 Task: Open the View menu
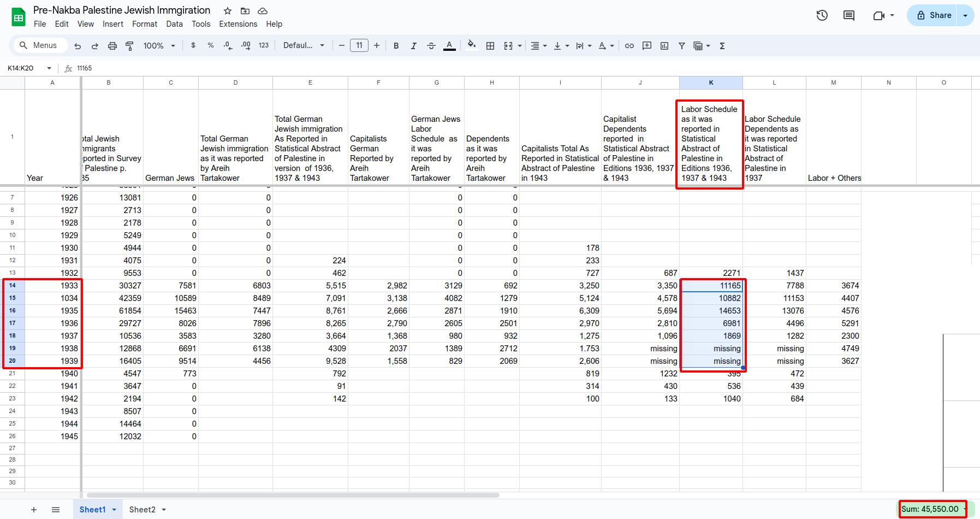[x=86, y=24]
